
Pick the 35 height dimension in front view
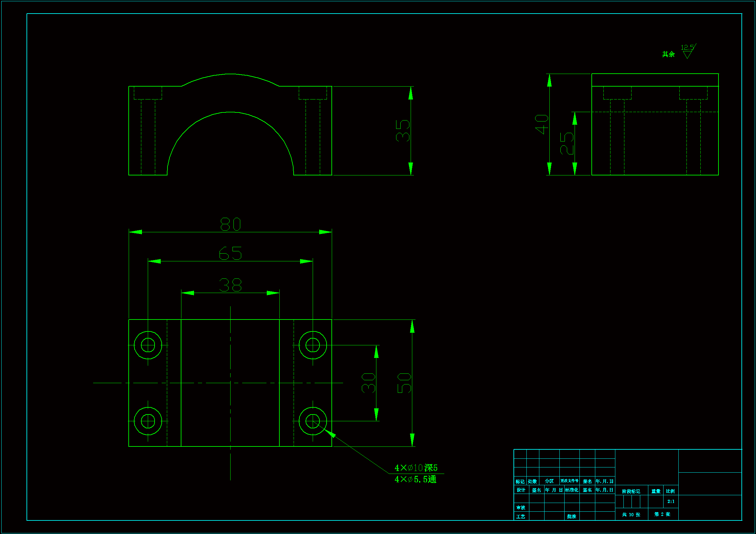pos(403,131)
